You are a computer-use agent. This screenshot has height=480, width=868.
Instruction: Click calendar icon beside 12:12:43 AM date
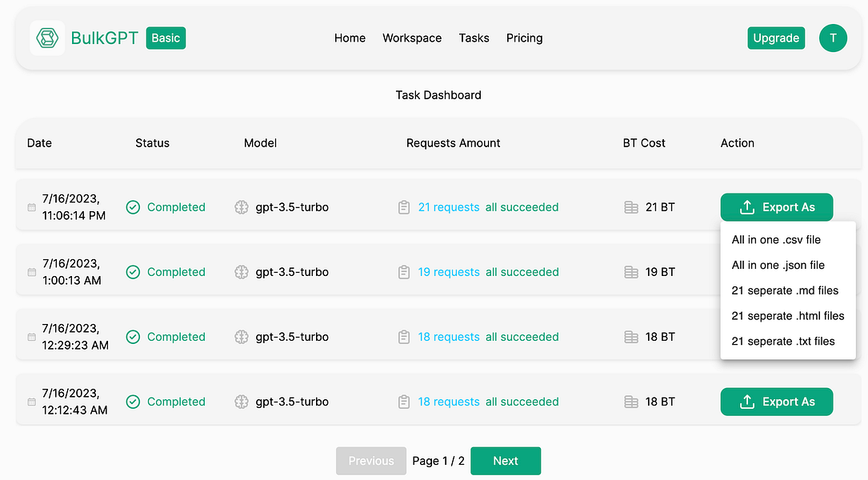(31, 402)
